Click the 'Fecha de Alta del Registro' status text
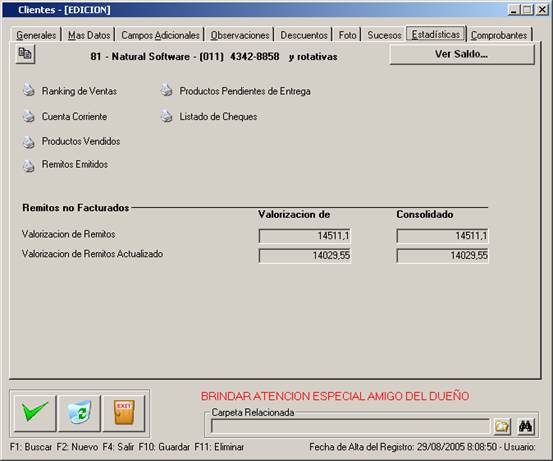 361,447
